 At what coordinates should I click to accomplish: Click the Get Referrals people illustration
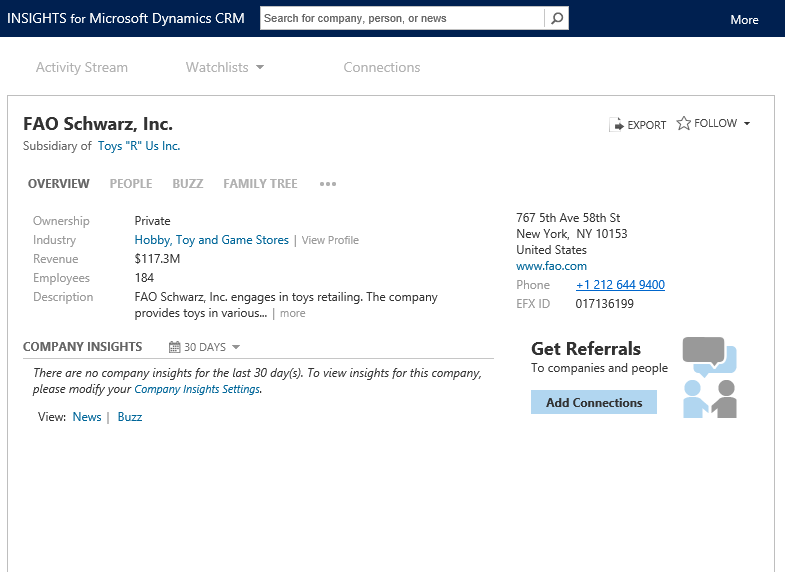pyautogui.click(x=709, y=377)
